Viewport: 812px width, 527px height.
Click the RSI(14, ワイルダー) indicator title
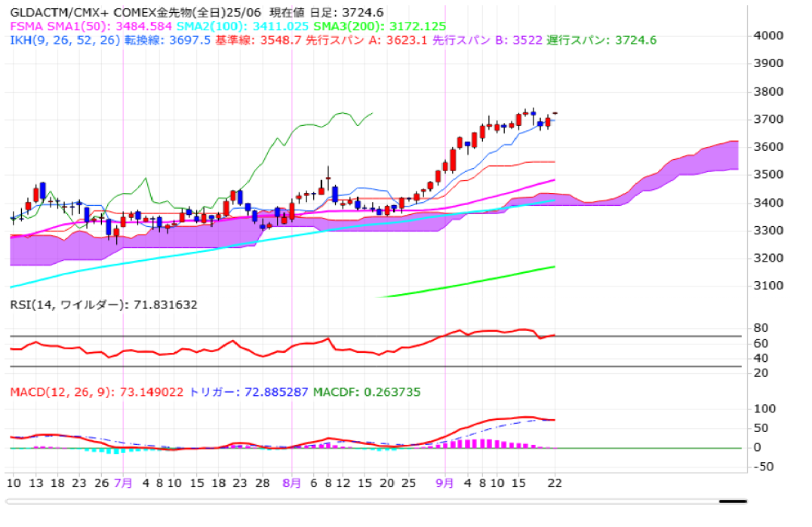click(x=66, y=305)
